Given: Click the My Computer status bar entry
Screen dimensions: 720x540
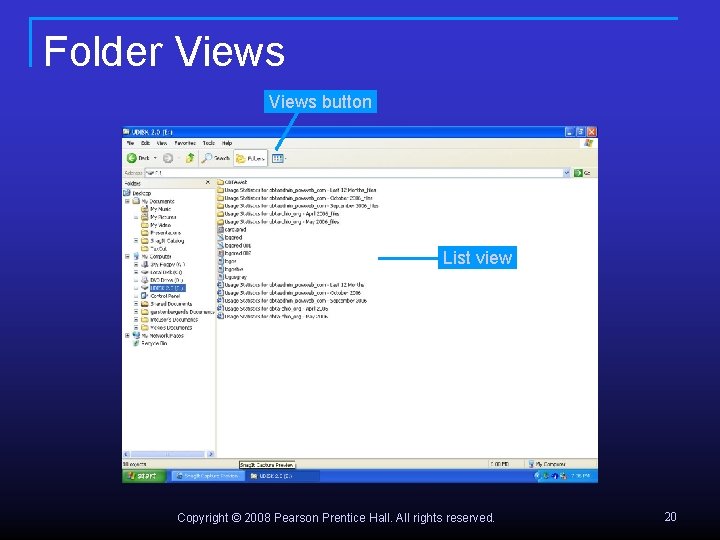Looking at the screenshot, I should click(x=547, y=464).
